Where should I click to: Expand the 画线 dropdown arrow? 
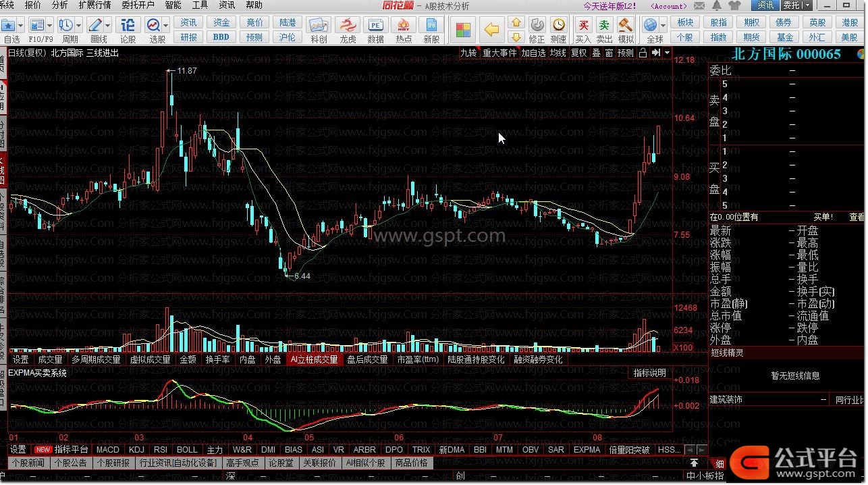(x=108, y=26)
